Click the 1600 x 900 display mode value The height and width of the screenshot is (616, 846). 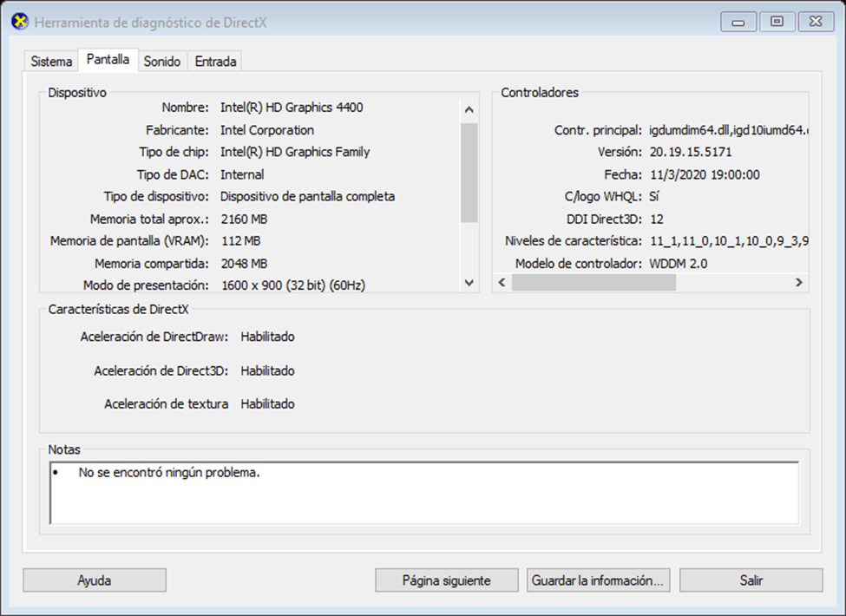(x=293, y=285)
